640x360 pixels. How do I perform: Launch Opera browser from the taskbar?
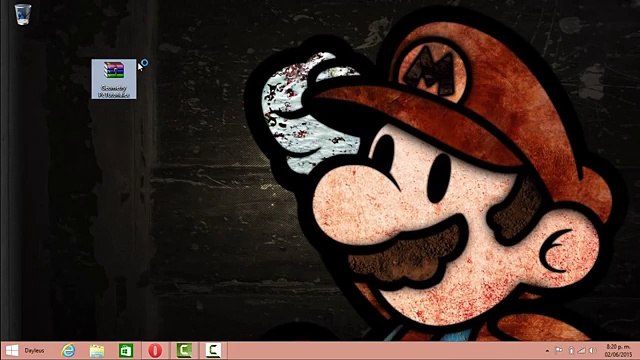pos(155,351)
